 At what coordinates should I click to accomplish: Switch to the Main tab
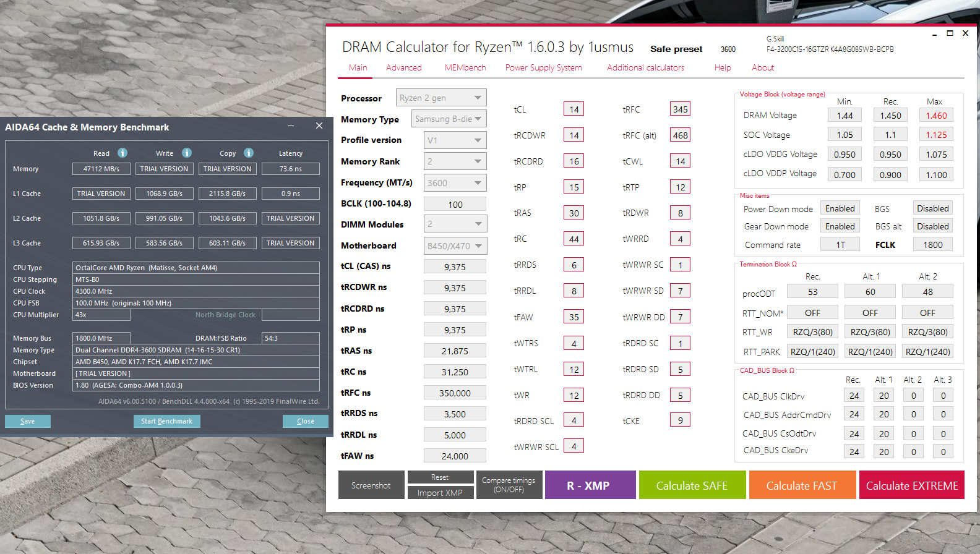click(358, 67)
